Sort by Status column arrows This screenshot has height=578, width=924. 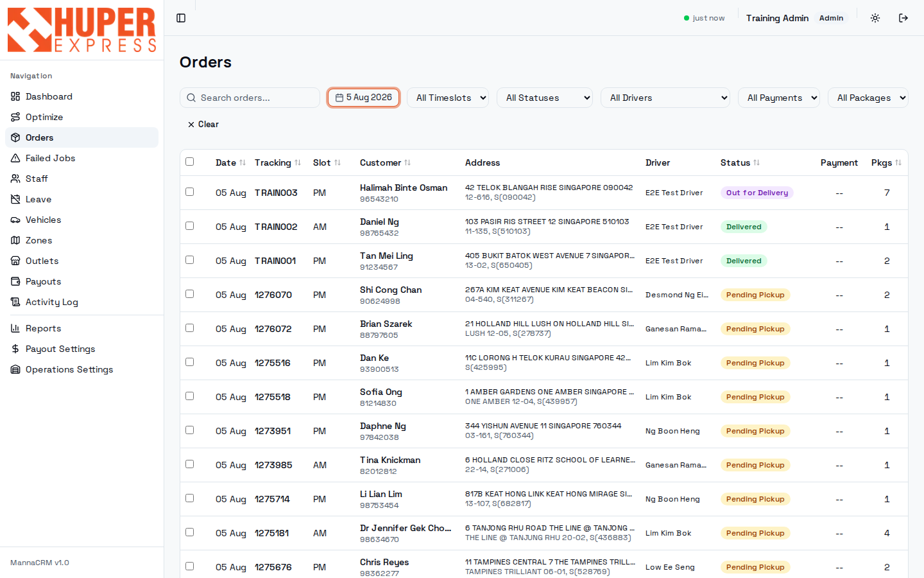tap(757, 162)
